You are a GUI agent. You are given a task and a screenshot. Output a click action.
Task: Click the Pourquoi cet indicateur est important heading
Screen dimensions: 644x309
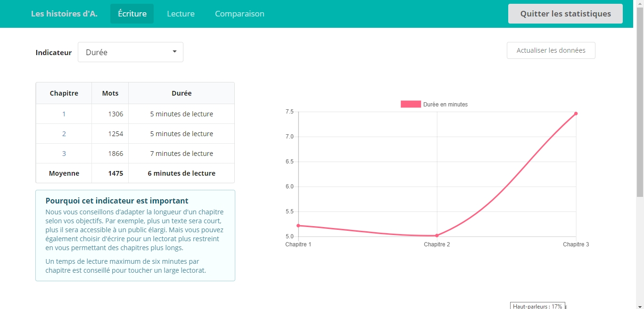click(x=117, y=201)
